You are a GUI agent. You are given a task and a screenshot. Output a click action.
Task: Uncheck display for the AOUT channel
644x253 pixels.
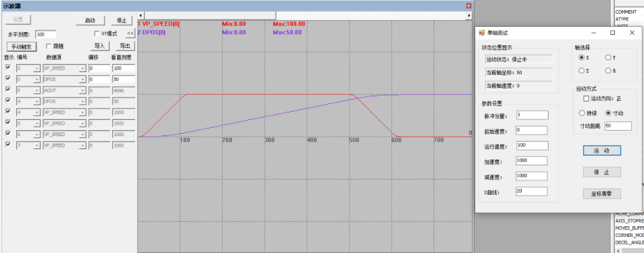pyautogui.click(x=8, y=90)
